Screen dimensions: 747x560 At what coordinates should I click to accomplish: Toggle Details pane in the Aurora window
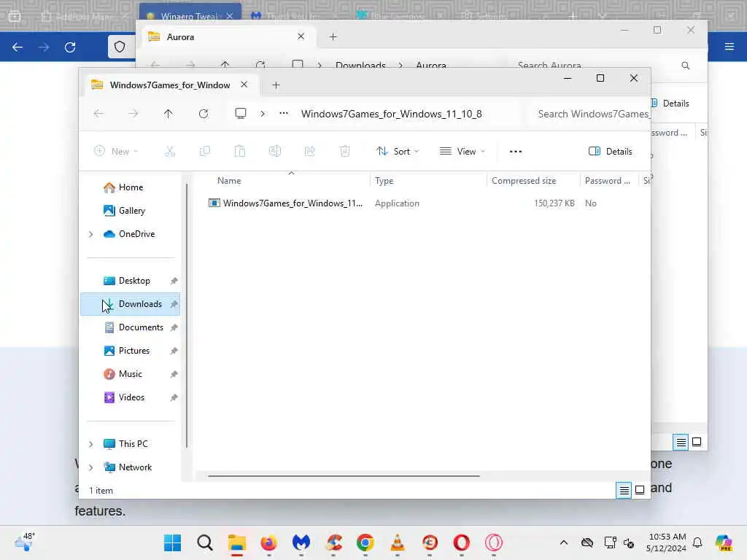671,104
